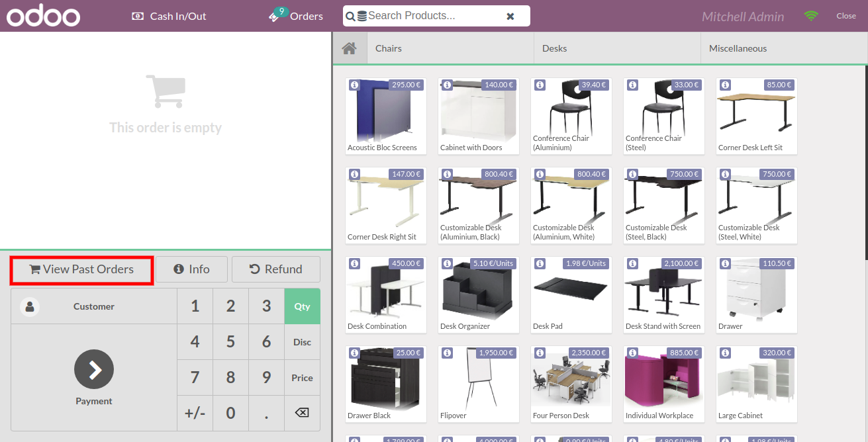Switch numpad to Disc mode
This screenshot has height=442, width=868.
(x=302, y=342)
